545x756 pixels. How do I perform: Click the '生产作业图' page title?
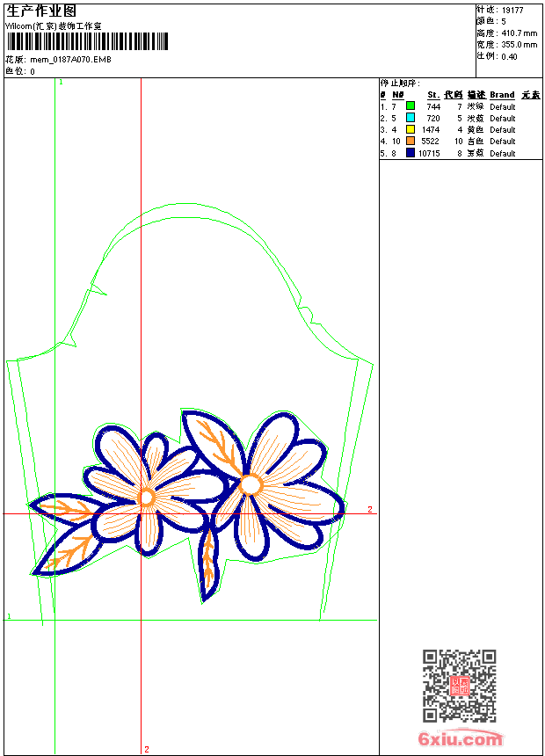(41, 11)
